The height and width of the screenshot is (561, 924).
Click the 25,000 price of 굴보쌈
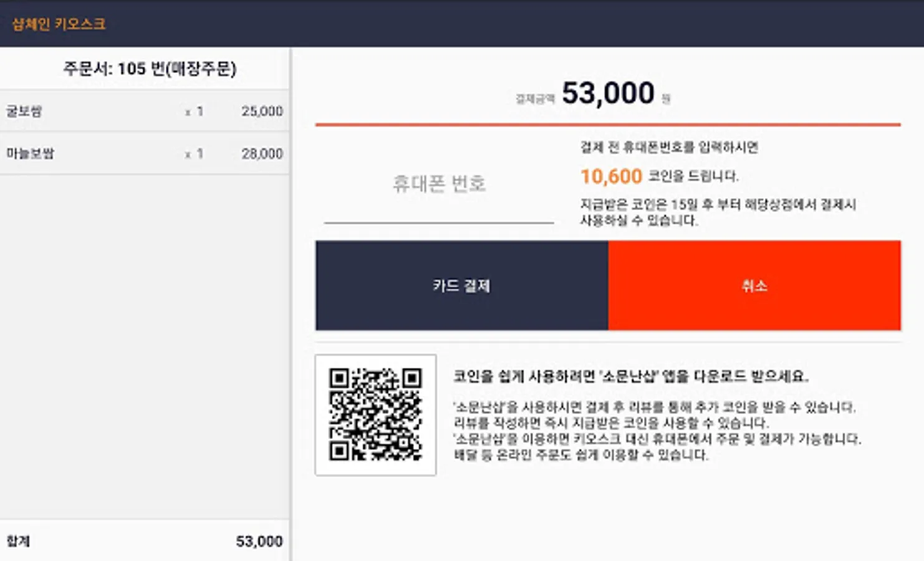tap(262, 111)
